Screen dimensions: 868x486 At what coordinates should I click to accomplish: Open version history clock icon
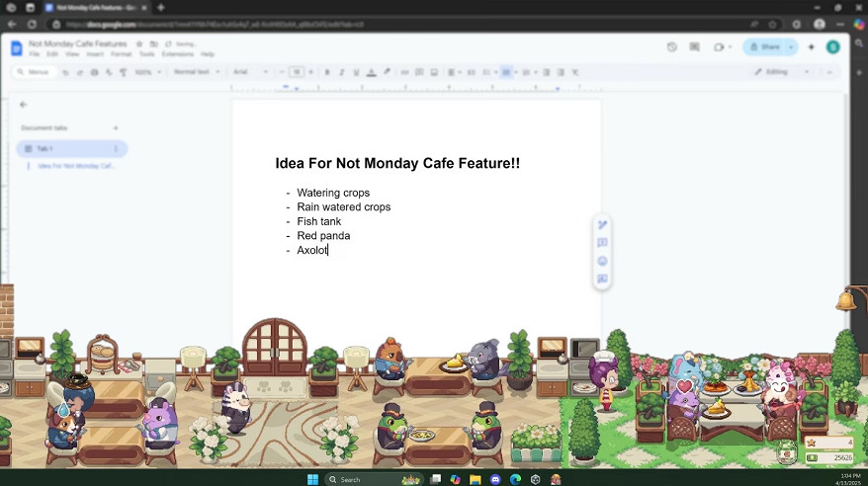point(672,46)
